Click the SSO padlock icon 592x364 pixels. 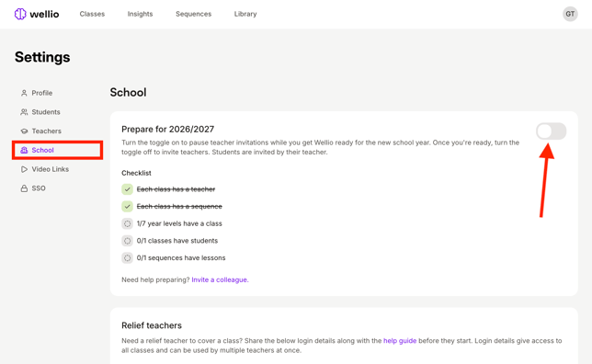click(x=24, y=188)
